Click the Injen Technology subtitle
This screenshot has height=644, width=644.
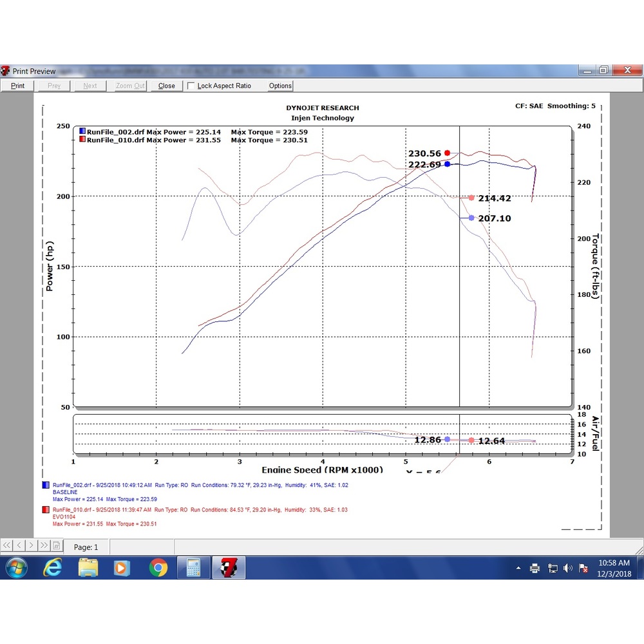(323, 118)
